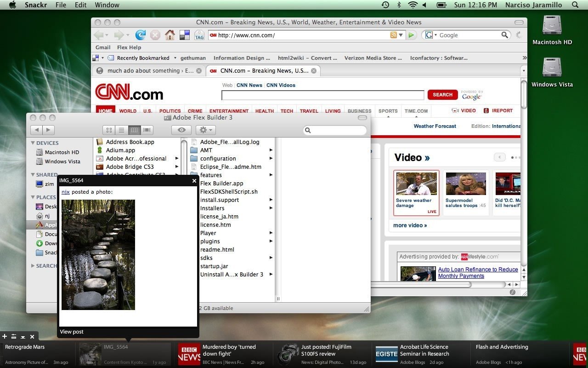Image resolution: width=588 pixels, height=368 pixels.
Task: Go to the browser home page icon
Action: point(170,35)
